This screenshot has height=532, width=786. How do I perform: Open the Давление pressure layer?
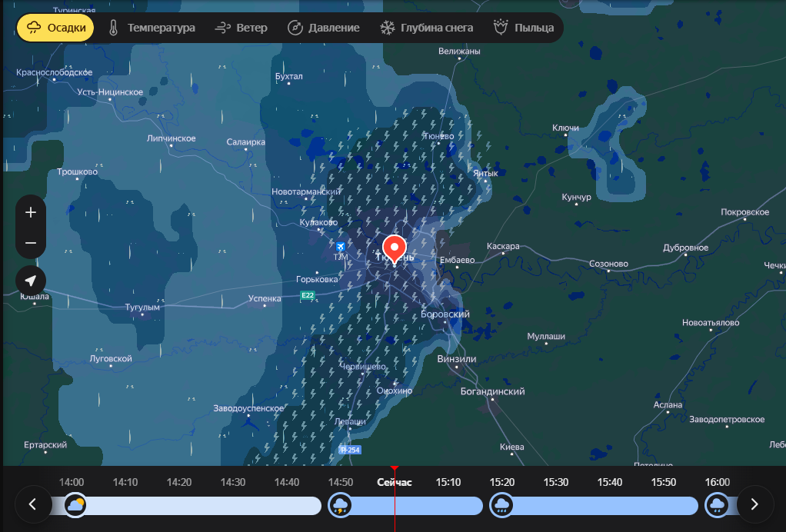coord(324,28)
